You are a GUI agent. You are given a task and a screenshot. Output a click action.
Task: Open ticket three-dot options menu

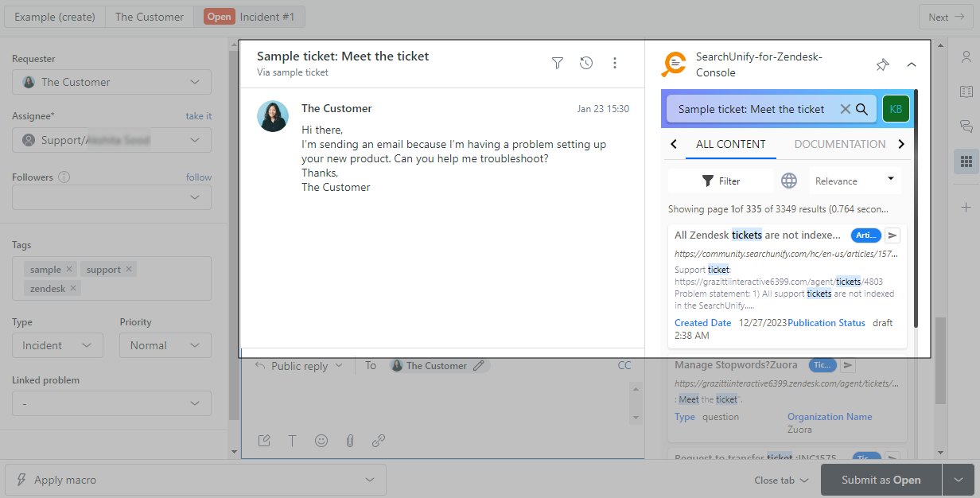click(x=615, y=63)
